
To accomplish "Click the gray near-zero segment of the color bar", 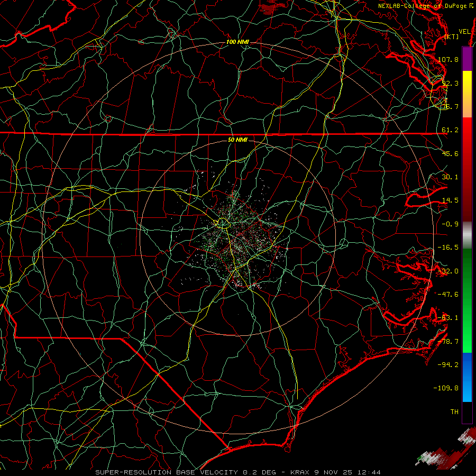I will 467,235.
